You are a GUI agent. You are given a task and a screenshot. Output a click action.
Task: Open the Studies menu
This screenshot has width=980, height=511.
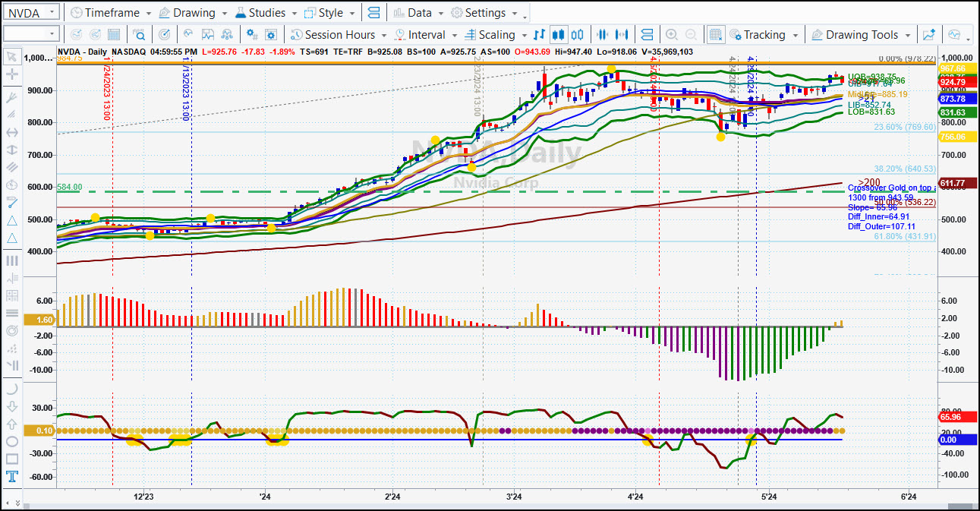coord(266,13)
